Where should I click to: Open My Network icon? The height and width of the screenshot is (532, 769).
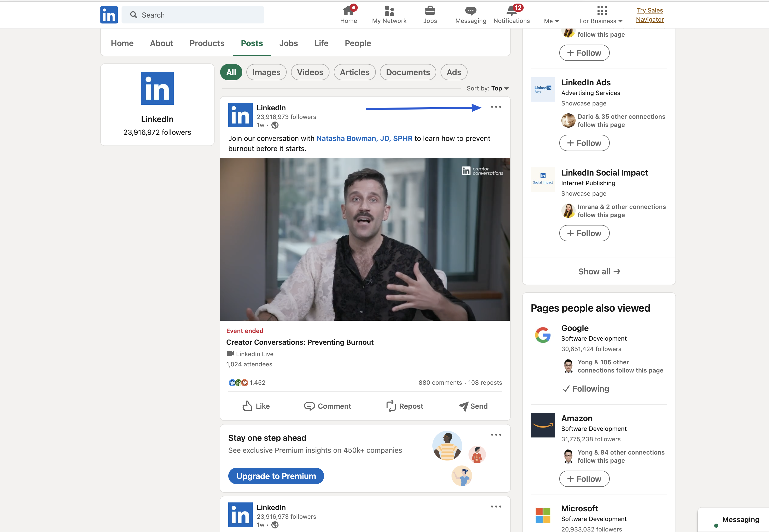[x=389, y=11]
